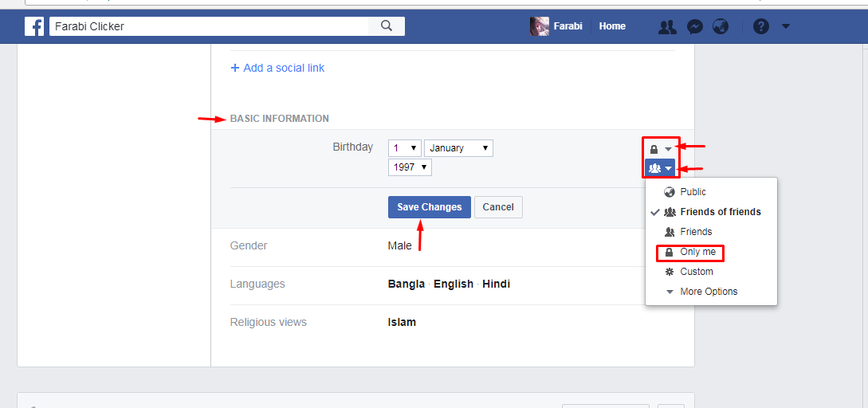Click the Facebook logo icon
This screenshot has height=408, width=868.
click(x=34, y=26)
